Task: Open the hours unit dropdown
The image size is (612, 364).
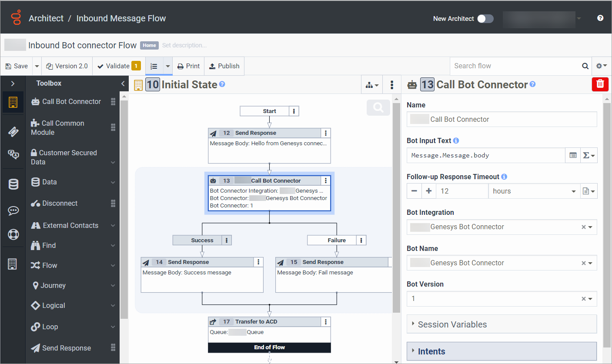Action: tap(534, 191)
